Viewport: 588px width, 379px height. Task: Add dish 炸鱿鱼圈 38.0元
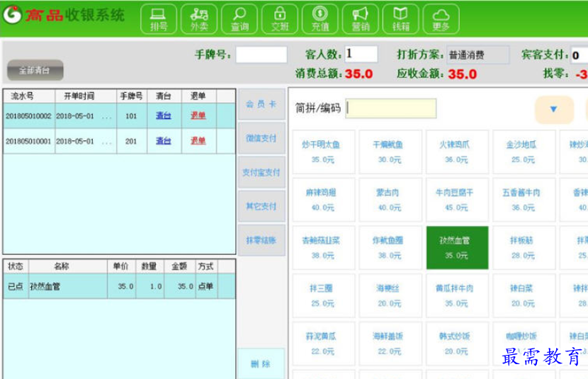point(390,247)
